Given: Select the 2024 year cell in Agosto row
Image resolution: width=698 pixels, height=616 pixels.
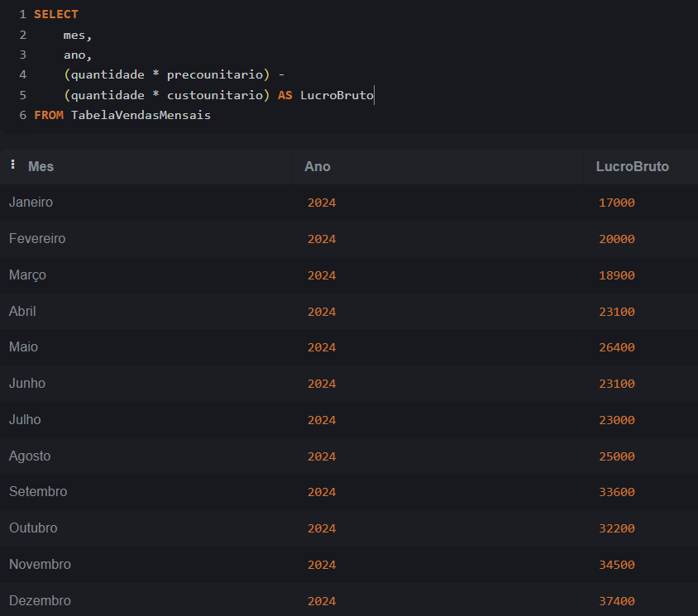Looking at the screenshot, I should click(x=322, y=456).
